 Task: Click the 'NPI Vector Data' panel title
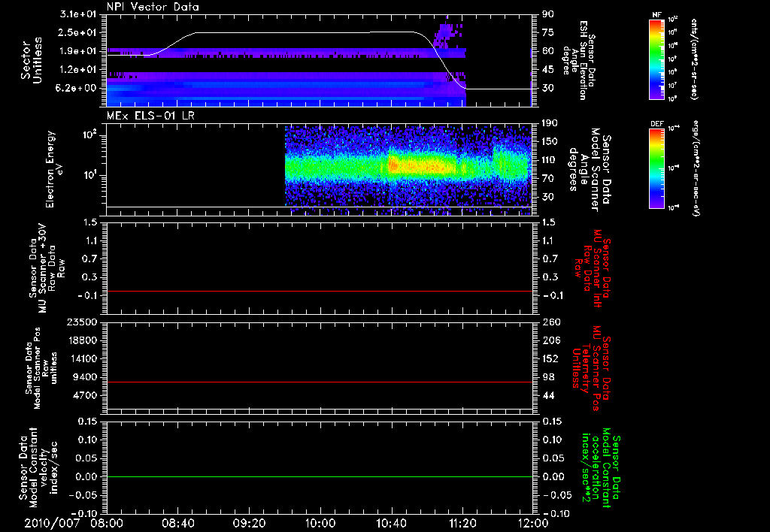153,7
